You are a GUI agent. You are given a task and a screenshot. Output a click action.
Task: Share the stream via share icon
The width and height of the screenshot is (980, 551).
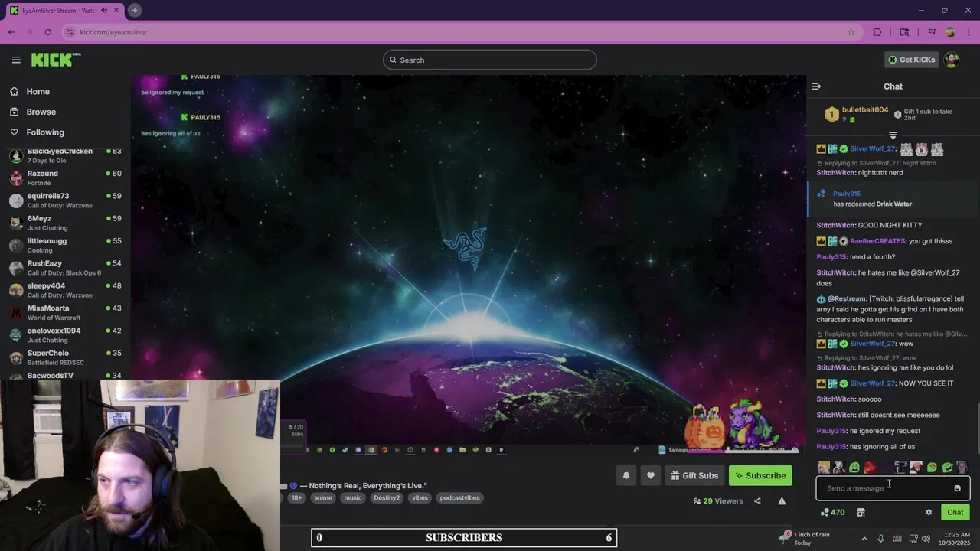click(757, 501)
